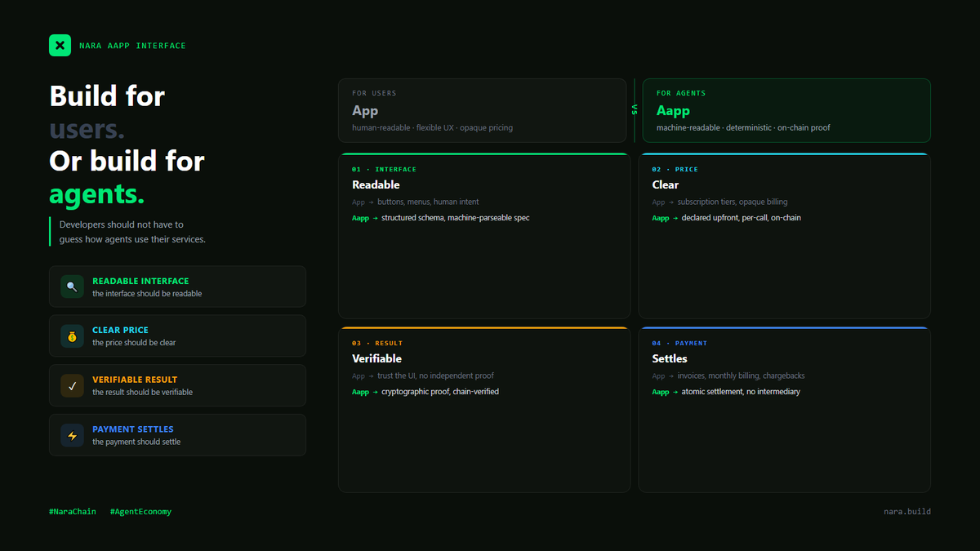The height and width of the screenshot is (551, 980).
Task: Click the 02 · PRICE label
Action: tap(675, 170)
